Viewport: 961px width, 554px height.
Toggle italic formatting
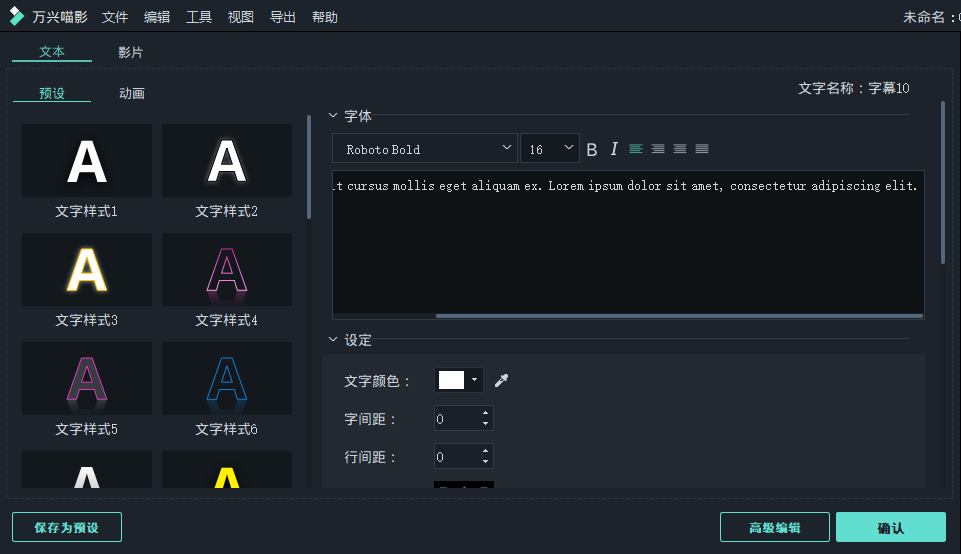613,149
